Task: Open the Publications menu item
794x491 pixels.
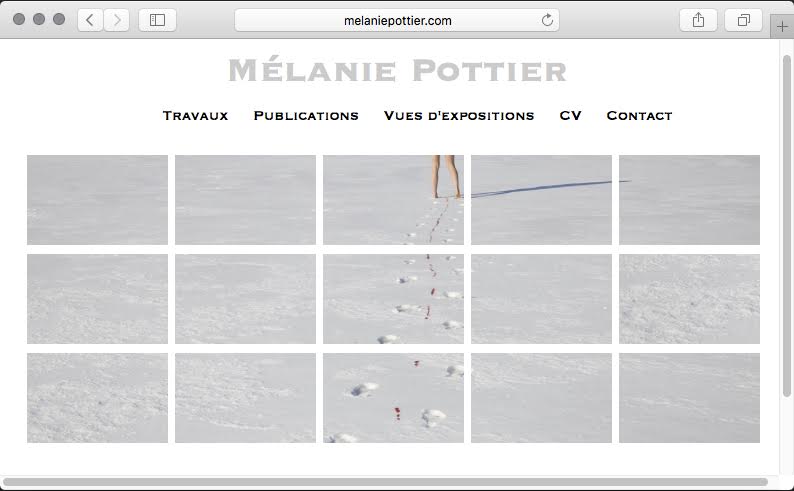Action: (306, 116)
